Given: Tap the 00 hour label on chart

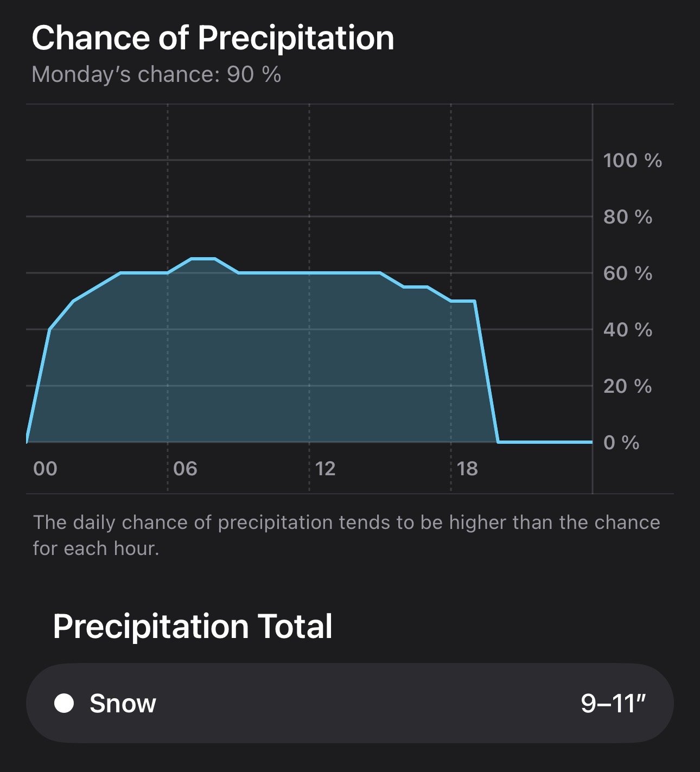Looking at the screenshot, I should (45, 468).
